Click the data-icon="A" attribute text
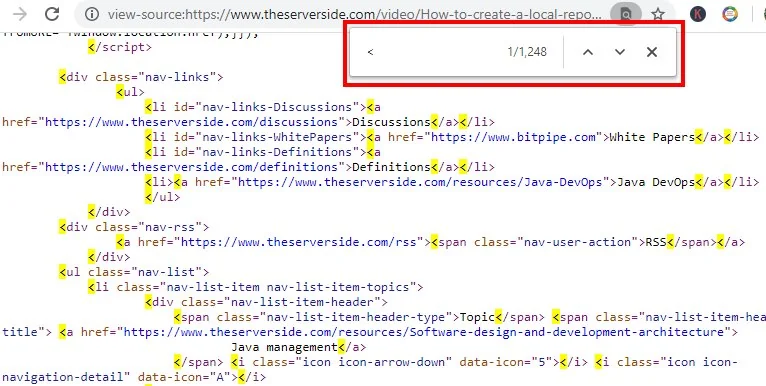The height and width of the screenshot is (386, 766). (184, 377)
